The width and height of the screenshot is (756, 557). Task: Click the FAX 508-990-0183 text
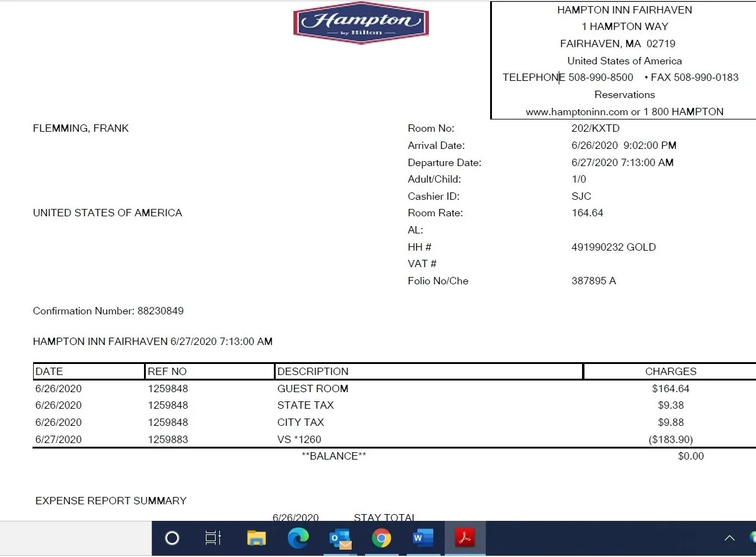[695, 77]
